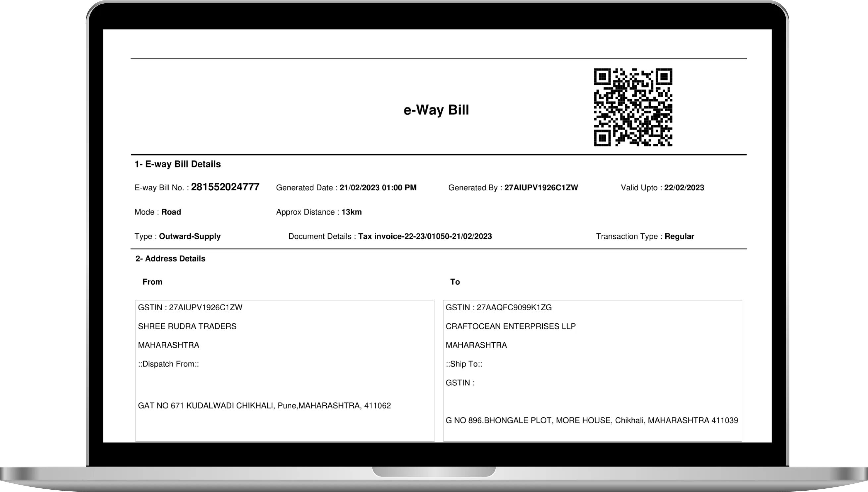Click the 'Valid Upto :' label
The height and width of the screenshot is (492, 868).
click(x=641, y=188)
